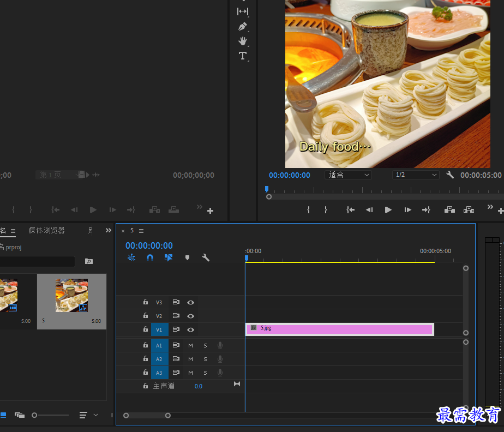Select the Slip tool in toolbar

243,11
